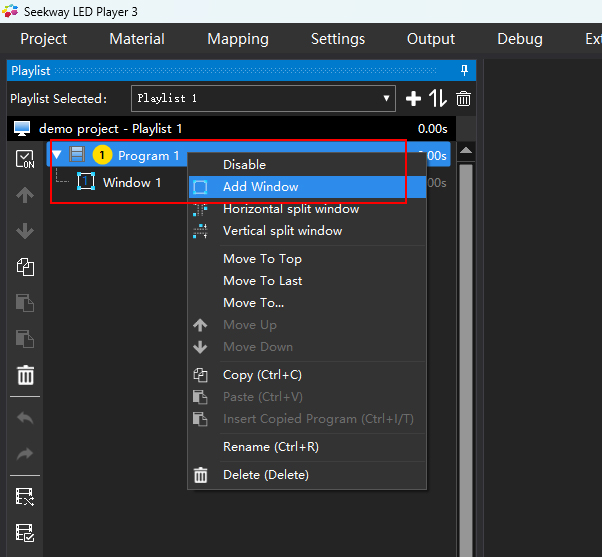This screenshot has height=557, width=602.
Task: Open the Mapping menu
Action: coord(238,39)
